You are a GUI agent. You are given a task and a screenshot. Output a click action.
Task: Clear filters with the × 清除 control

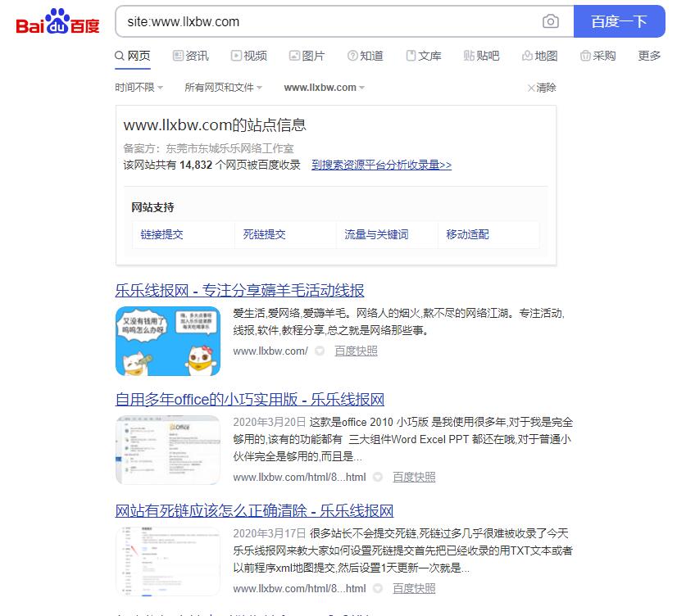tap(540, 88)
